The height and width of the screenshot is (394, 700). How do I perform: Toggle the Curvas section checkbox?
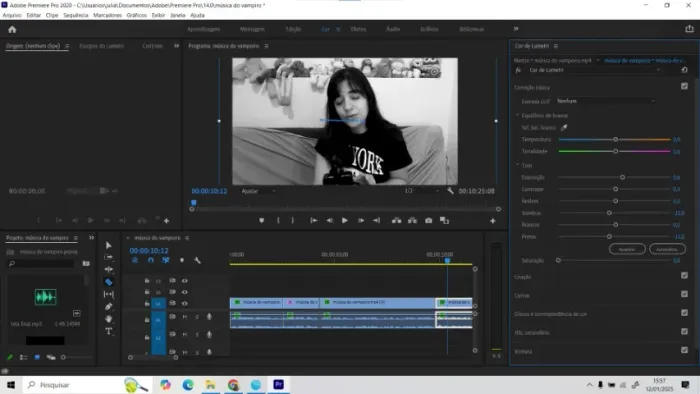tap(684, 294)
